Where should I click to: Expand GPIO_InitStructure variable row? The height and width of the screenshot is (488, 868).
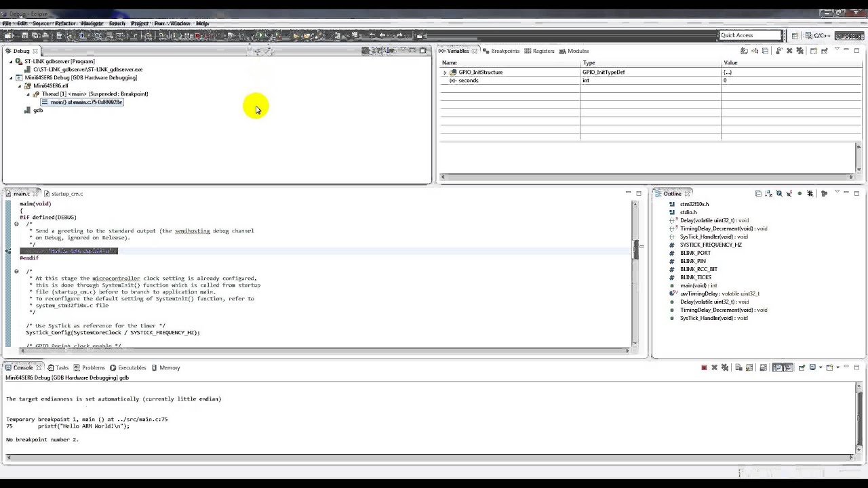pos(445,72)
